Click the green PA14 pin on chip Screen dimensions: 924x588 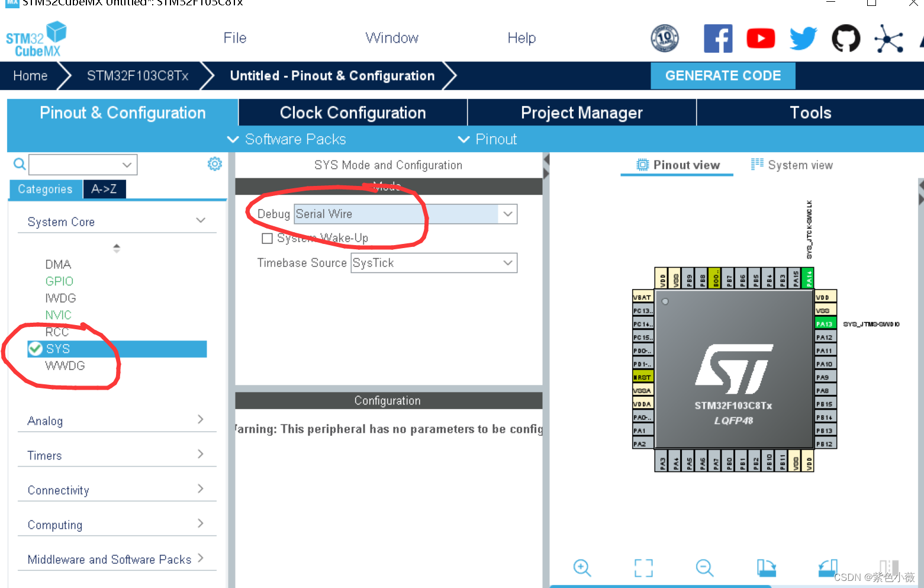pos(809,278)
